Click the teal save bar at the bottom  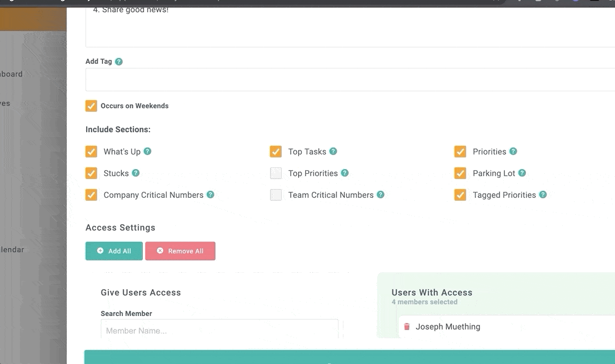click(x=350, y=357)
